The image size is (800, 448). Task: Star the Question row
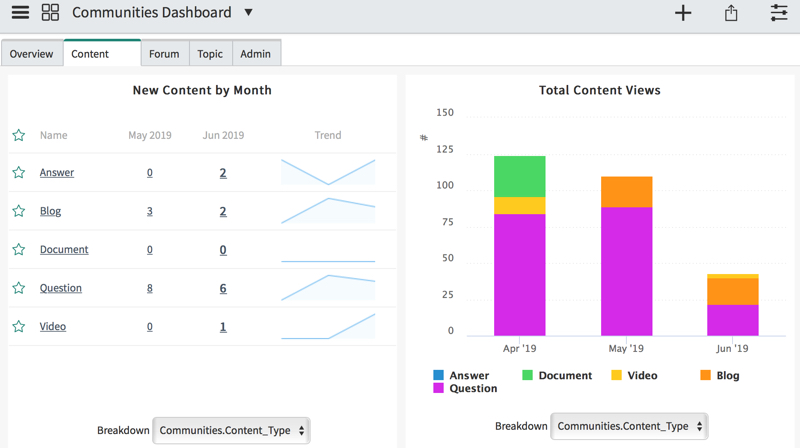[19, 288]
